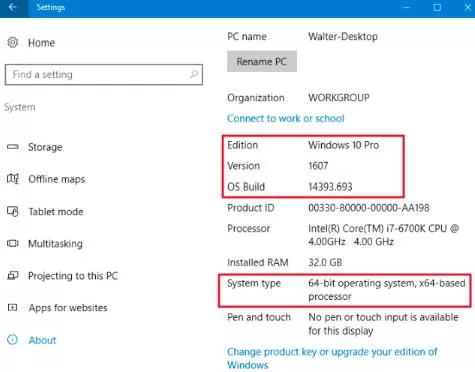
Task: Click the Settings window title
Action: point(51,7)
